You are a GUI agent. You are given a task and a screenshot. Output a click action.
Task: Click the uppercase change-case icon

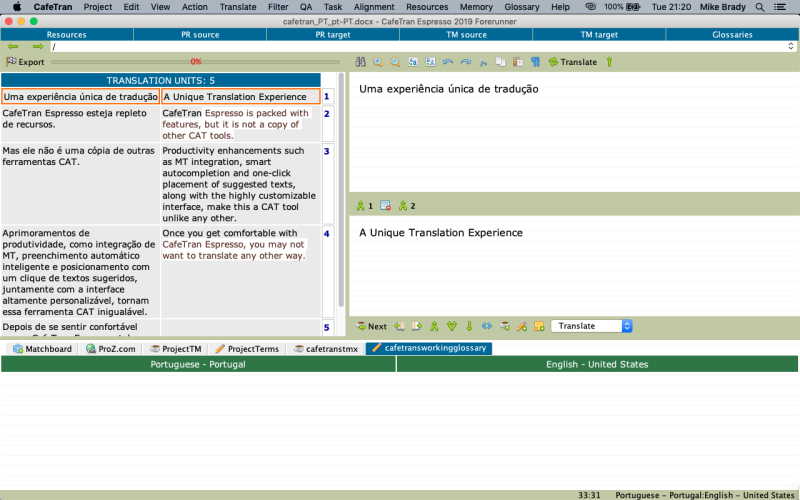(431, 62)
